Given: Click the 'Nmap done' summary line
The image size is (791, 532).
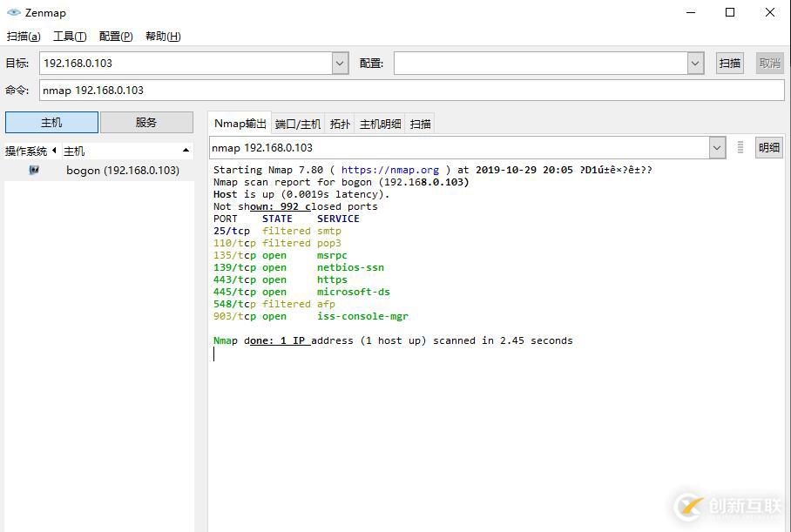Looking at the screenshot, I should (x=393, y=341).
